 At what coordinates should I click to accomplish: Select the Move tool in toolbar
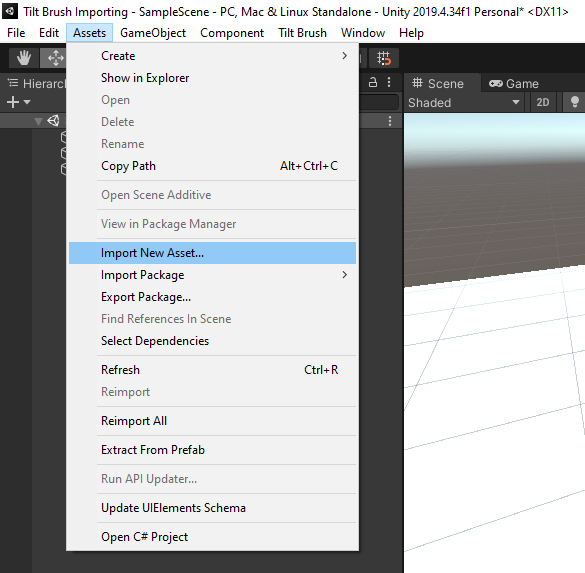coord(54,58)
